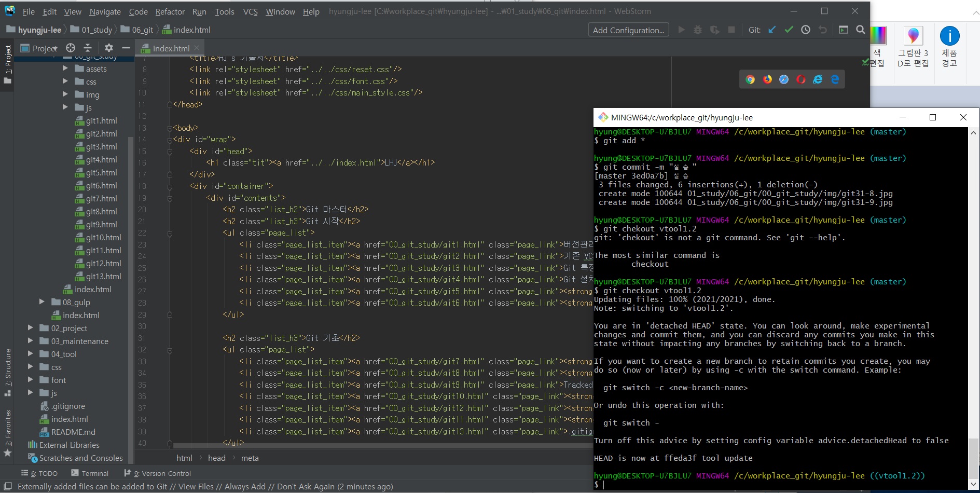980x493 pixels.
Task: Open the VCS menu
Action: (250, 11)
